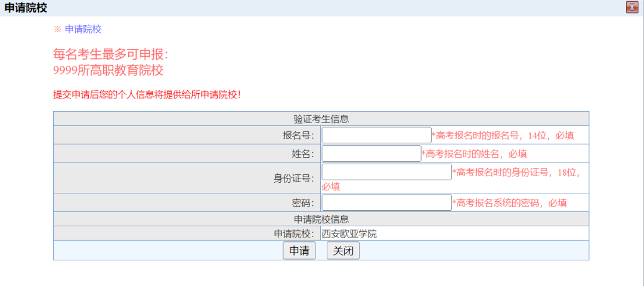Click the 申请院校信息 section header

[321, 219]
